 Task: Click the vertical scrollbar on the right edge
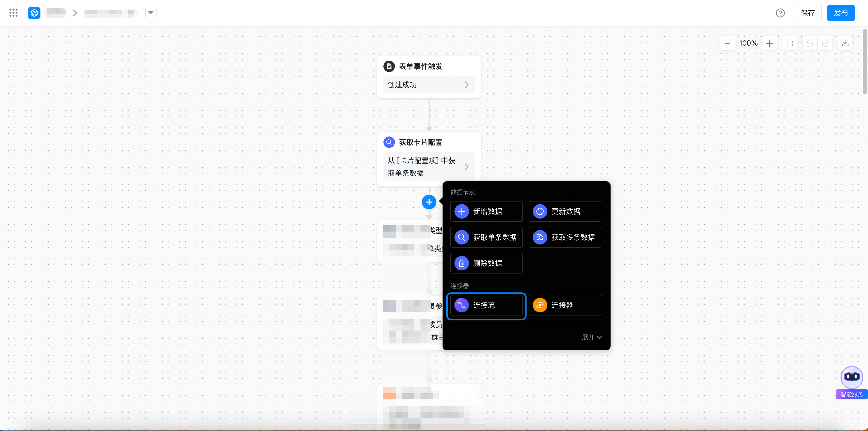coord(864,62)
